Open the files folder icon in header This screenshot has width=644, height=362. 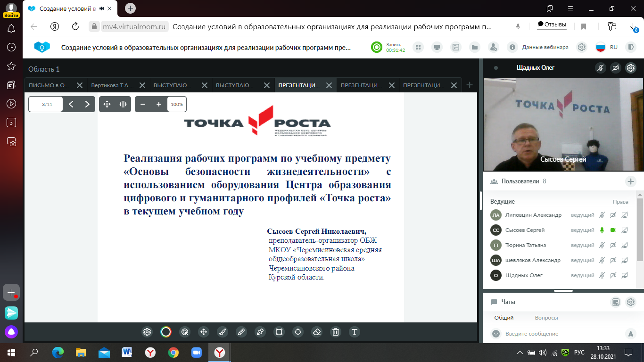pyautogui.click(x=475, y=47)
